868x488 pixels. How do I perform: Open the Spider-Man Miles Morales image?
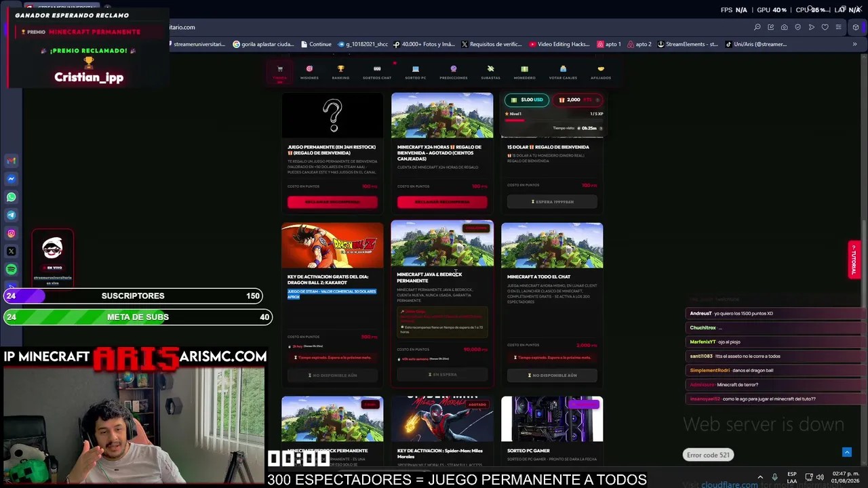pyautogui.click(x=442, y=419)
